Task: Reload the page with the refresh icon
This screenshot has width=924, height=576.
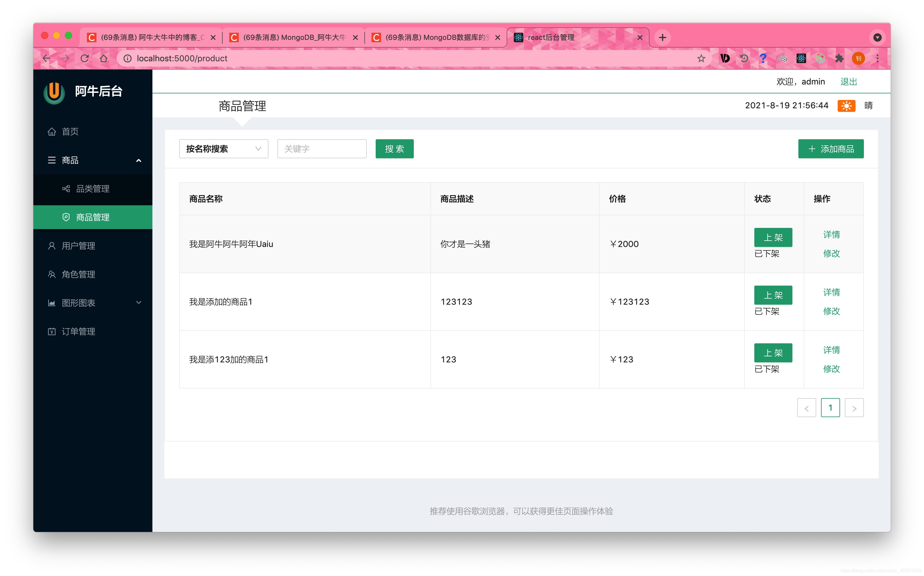Action: click(x=85, y=58)
